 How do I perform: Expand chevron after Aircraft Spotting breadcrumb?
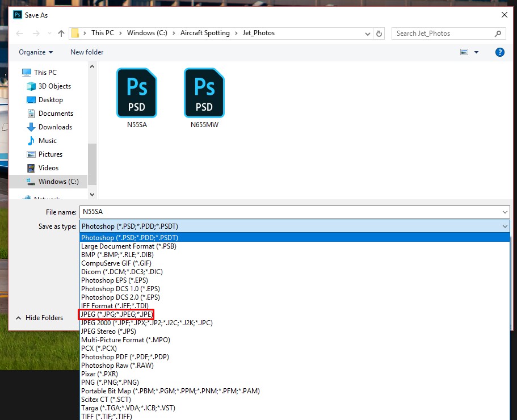[x=236, y=33]
